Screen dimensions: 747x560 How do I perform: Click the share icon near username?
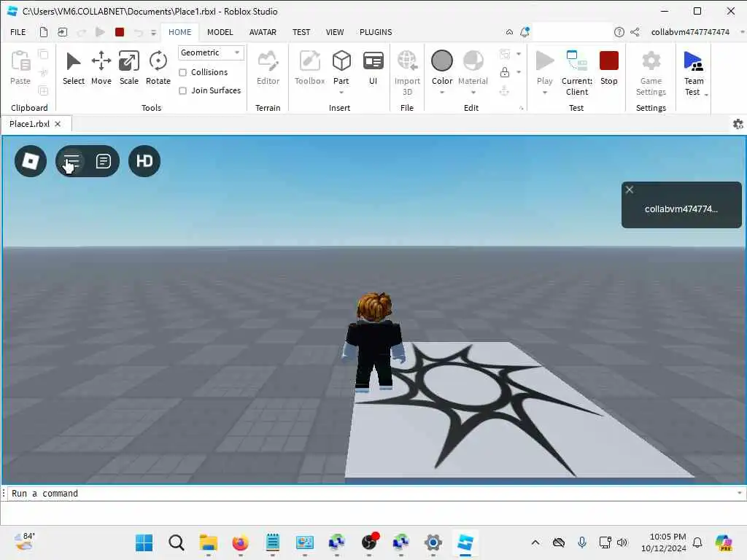635,32
